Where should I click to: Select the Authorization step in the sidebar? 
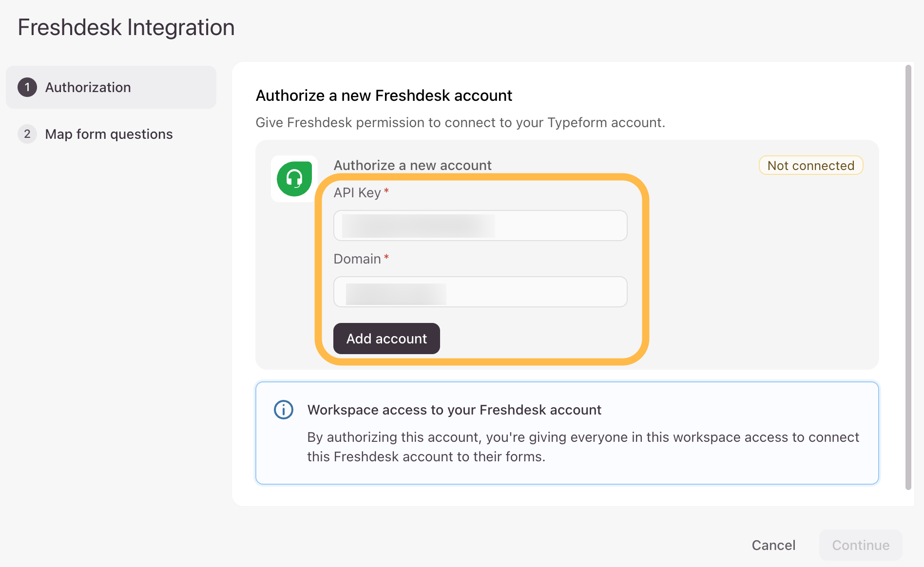[88, 87]
